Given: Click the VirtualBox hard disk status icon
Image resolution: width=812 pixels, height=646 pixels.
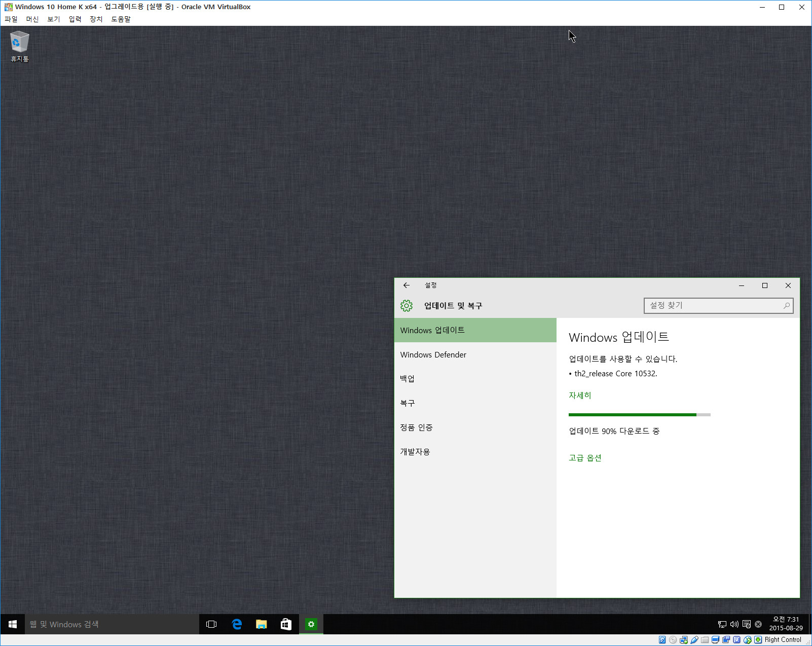Looking at the screenshot, I should [x=662, y=640].
